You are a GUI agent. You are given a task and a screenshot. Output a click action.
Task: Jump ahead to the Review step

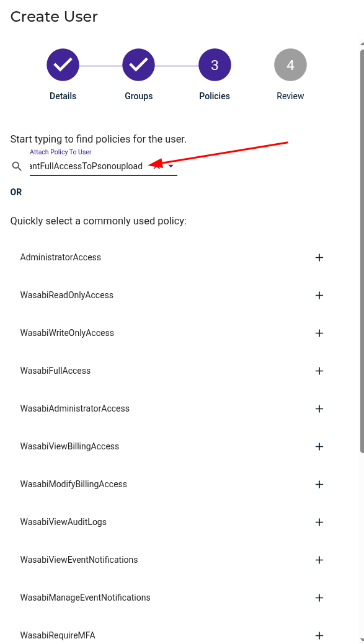click(290, 64)
